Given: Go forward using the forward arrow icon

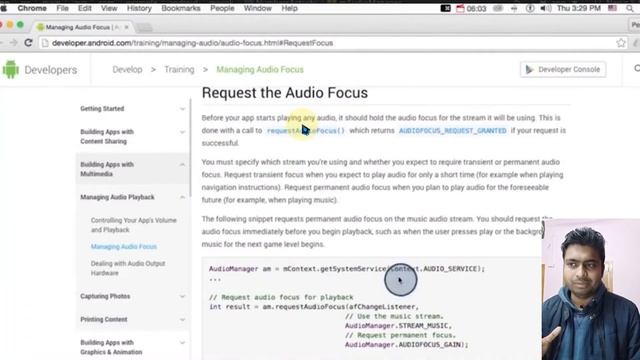Looking at the screenshot, I should [13, 43].
